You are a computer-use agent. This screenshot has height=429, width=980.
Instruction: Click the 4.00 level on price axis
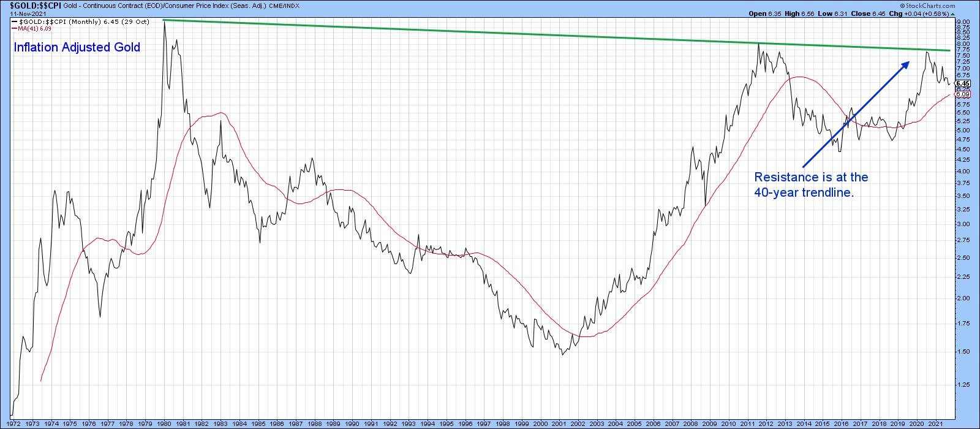pyautogui.click(x=962, y=172)
